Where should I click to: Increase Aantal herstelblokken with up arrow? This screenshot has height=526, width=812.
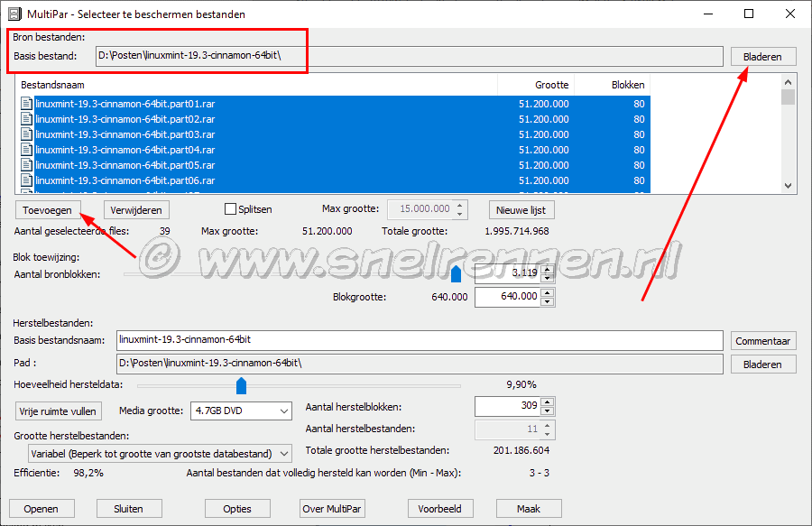click(x=548, y=402)
